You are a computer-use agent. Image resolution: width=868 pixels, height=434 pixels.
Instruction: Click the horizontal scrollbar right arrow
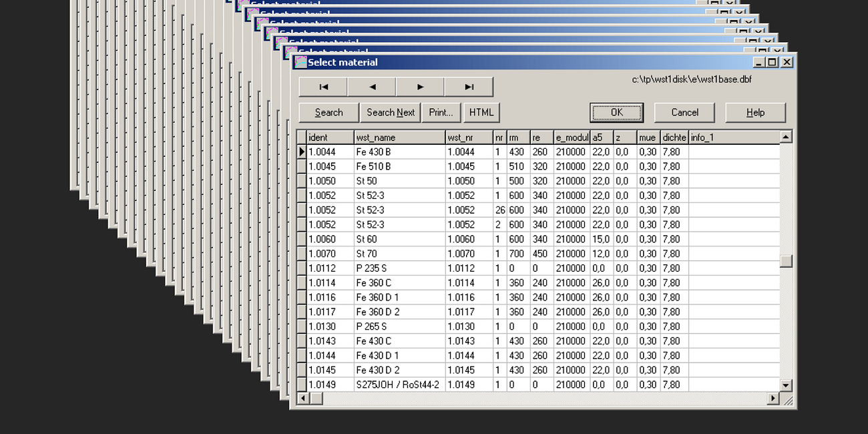774,398
